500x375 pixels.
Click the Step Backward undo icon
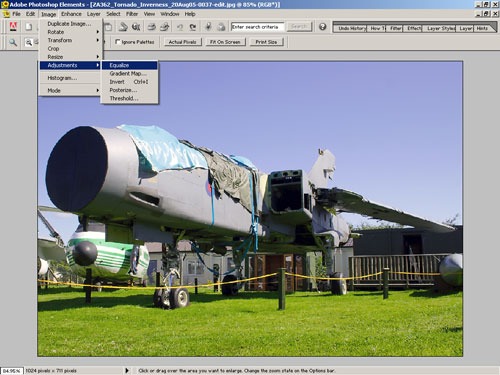click(x=180, y=27)
